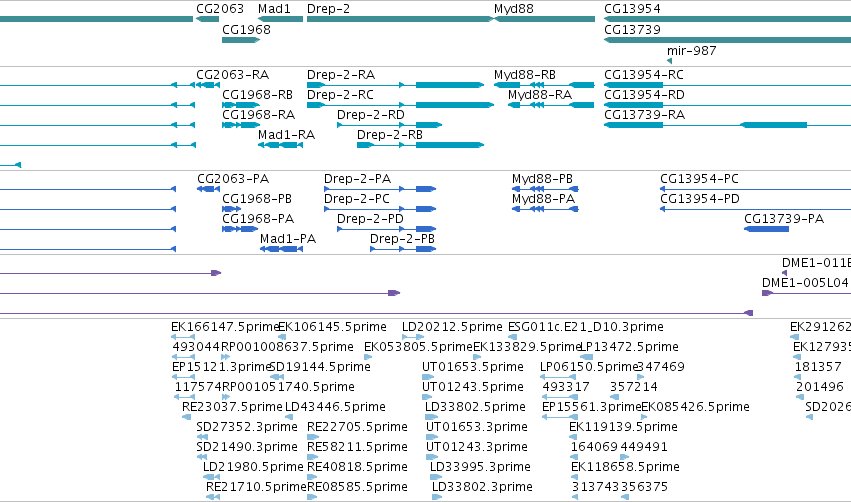
Task: Click the Myd88 gene label
Action: pyautogui.click(x=513, y=9)
